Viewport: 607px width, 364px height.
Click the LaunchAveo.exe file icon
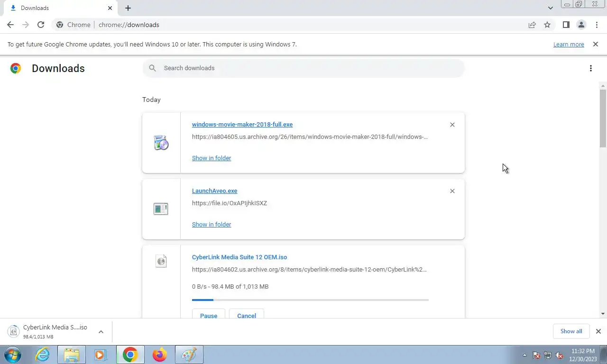tap(161, 209)
